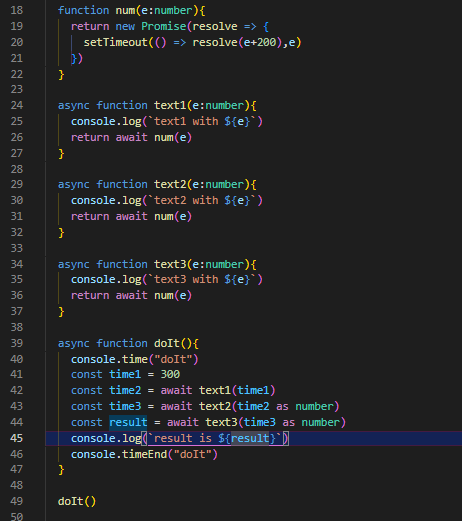Click line number 39 in gutter
462x521 pixels.
(16, 343)
